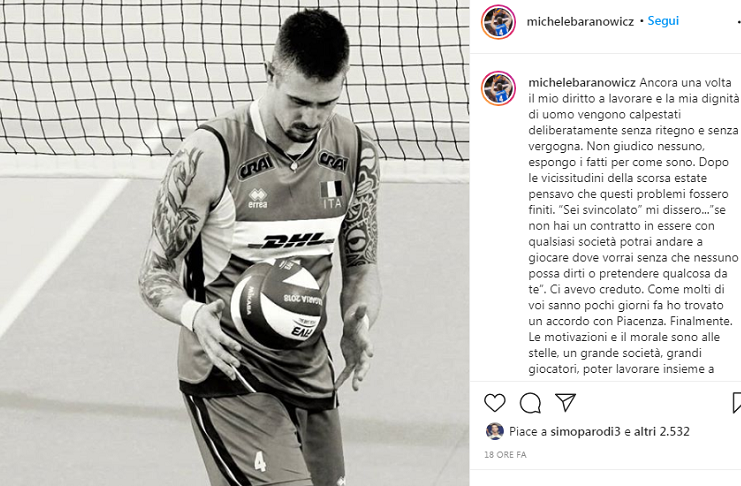The width and height of the screenshot is (741, 486).
Task: Open simoparodi3's profile from likes line
Action: (x=585, y=431)
